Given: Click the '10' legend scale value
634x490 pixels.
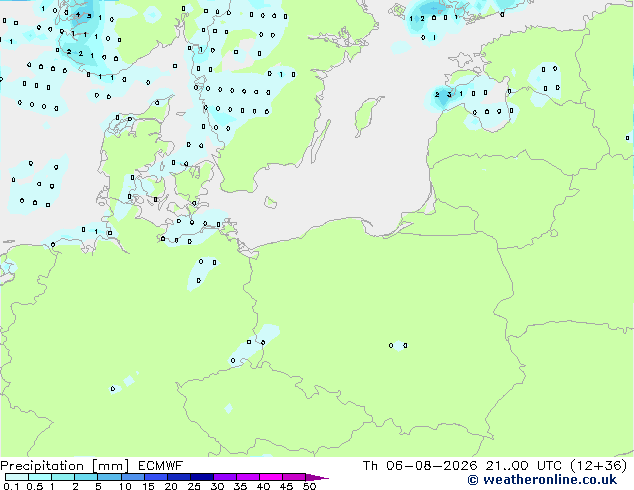Looking at the screenshot, I should (x=125, y=486).
